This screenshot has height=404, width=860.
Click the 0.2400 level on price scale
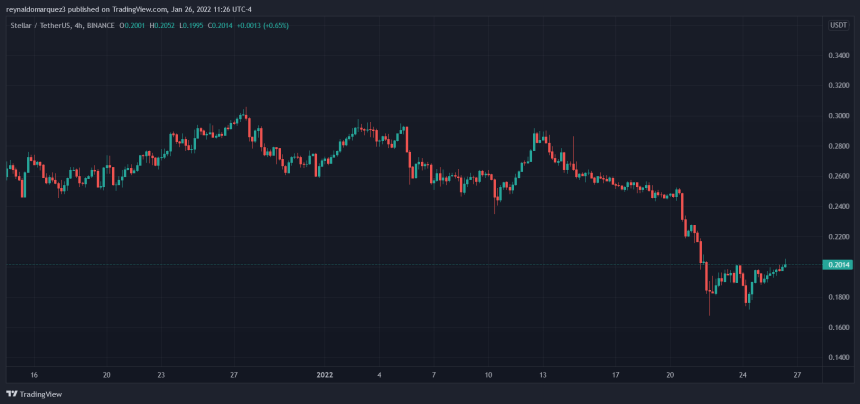pyautogui.click(x=836, y=206)
